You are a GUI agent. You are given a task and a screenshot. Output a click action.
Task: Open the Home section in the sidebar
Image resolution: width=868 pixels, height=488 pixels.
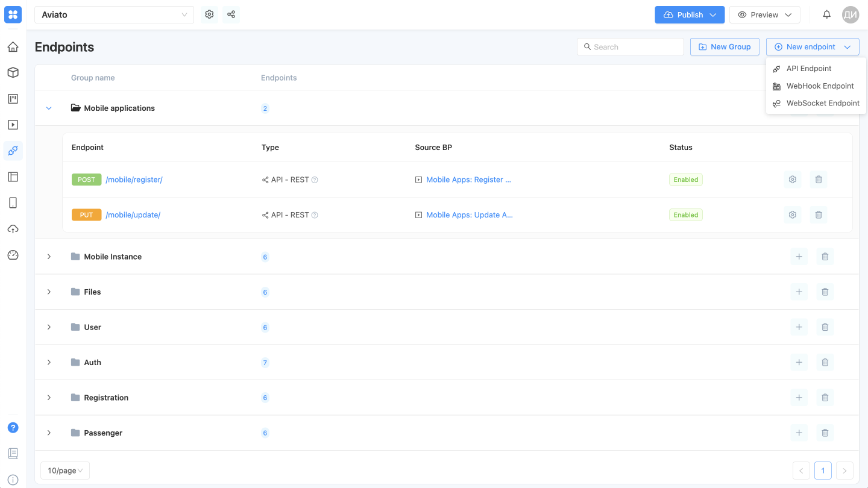13,46
